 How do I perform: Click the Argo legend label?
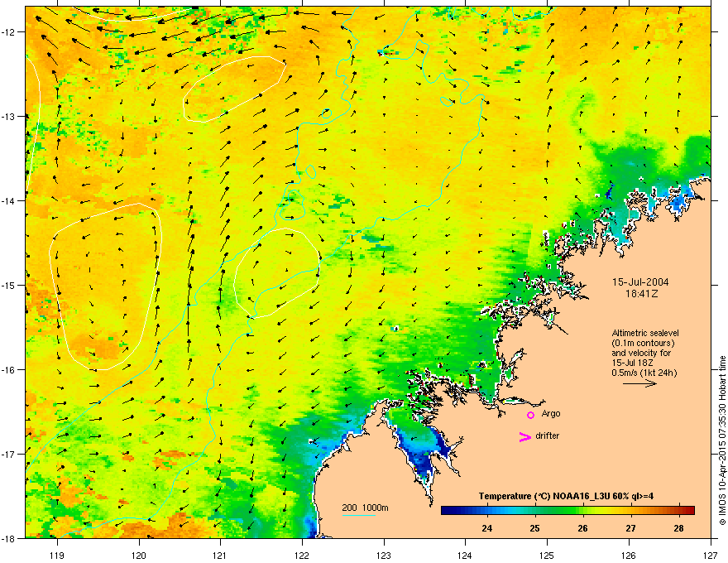(551, 413)
